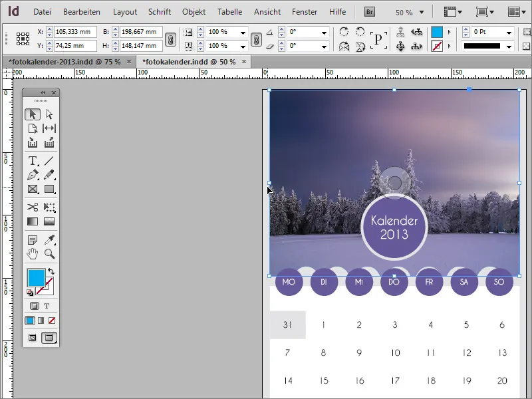This screenshot has height=399, width=532.
Task: Open the Scale X percentage dropdown
Action: point(243,33)
